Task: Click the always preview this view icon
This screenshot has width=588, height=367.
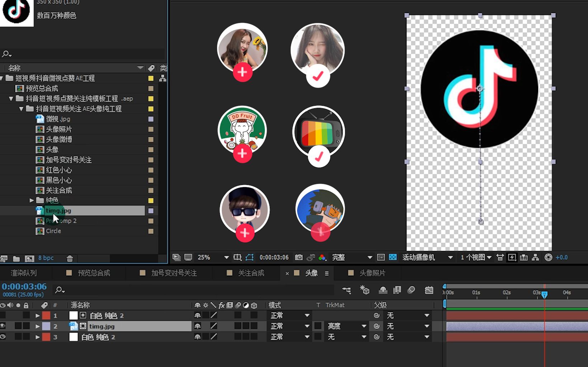Action: 176,257
